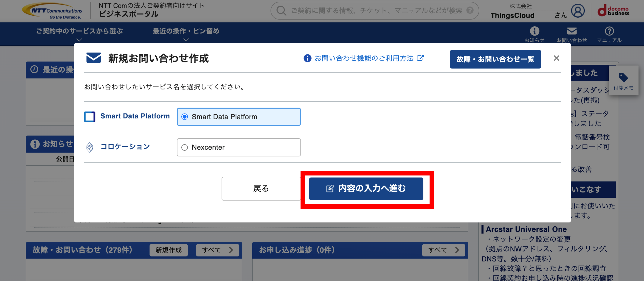Select the Nexcenter radio button
This screenshot has width=644, height=281.
click(x=185, y=147)
